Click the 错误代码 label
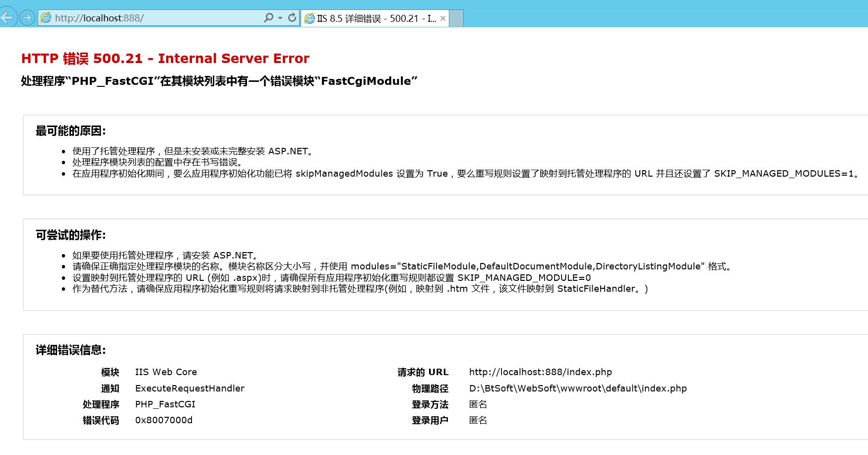 point(101,420)
